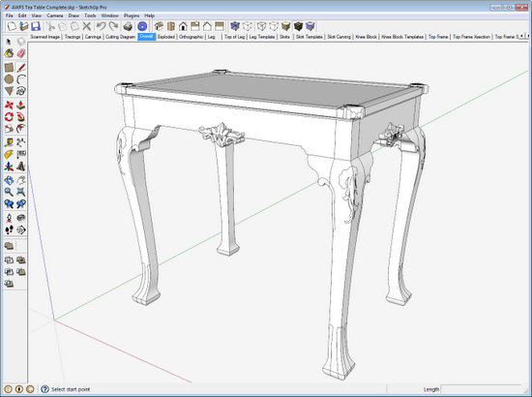Toggle Back Edges display style
Viewport: 532px width, 397px height.
(248, 26)
